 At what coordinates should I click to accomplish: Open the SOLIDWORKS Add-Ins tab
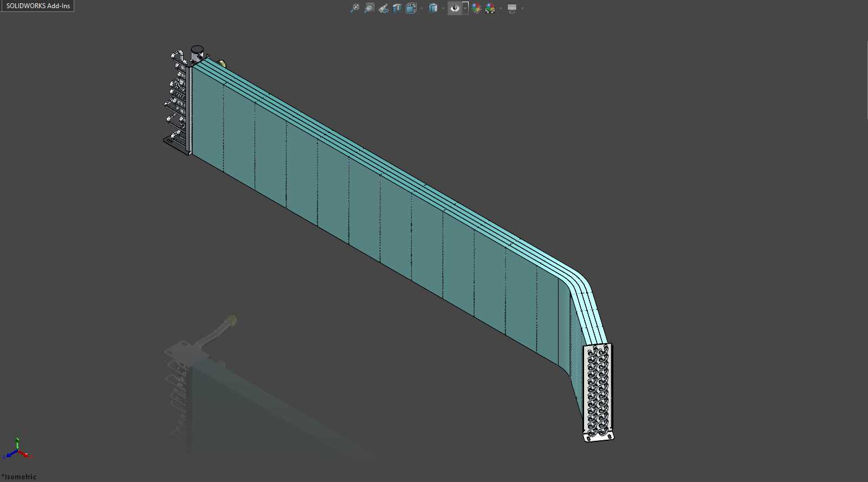(x=38, y=6)
